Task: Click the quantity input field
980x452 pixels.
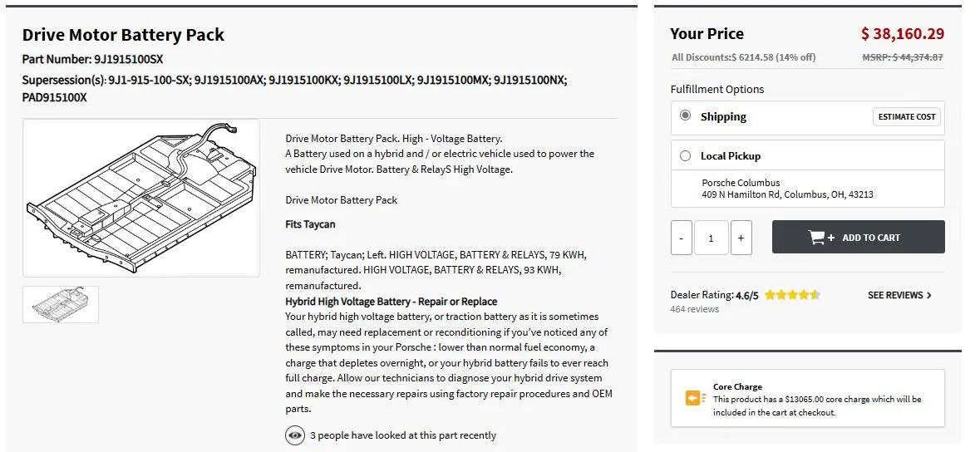Action: point(712,238)
